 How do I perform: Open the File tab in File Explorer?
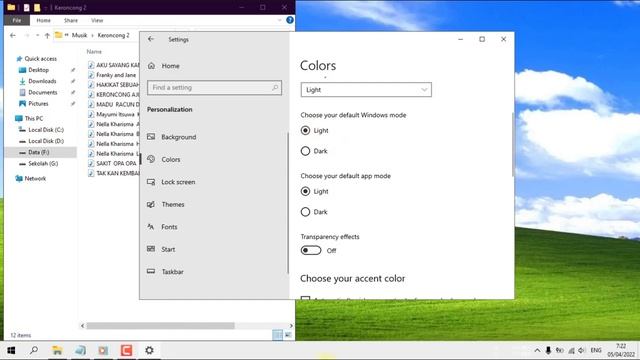pos(17,20)
